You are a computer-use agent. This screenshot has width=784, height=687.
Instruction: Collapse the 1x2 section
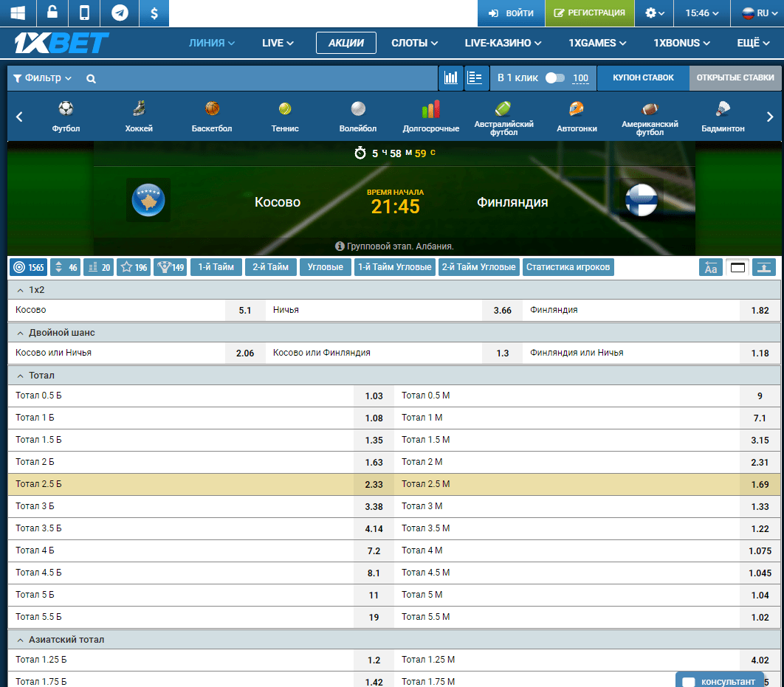click(394, 290)
